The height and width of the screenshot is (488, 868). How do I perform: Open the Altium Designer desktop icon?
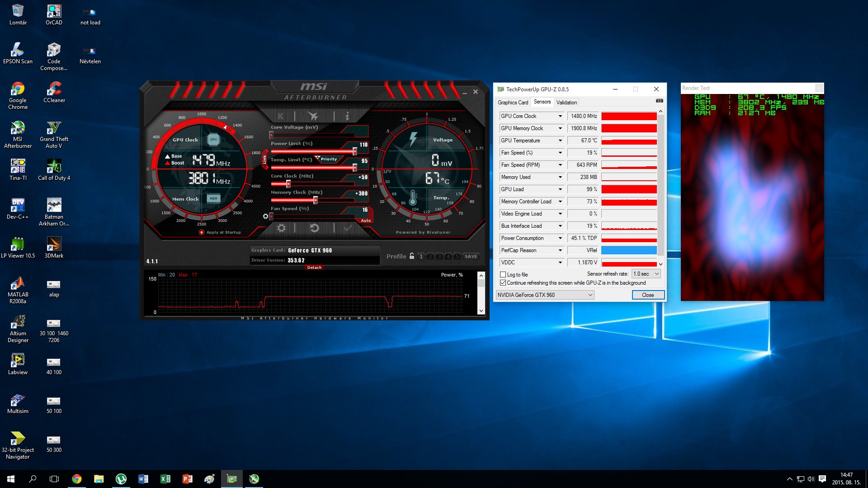tap(18, 328)
